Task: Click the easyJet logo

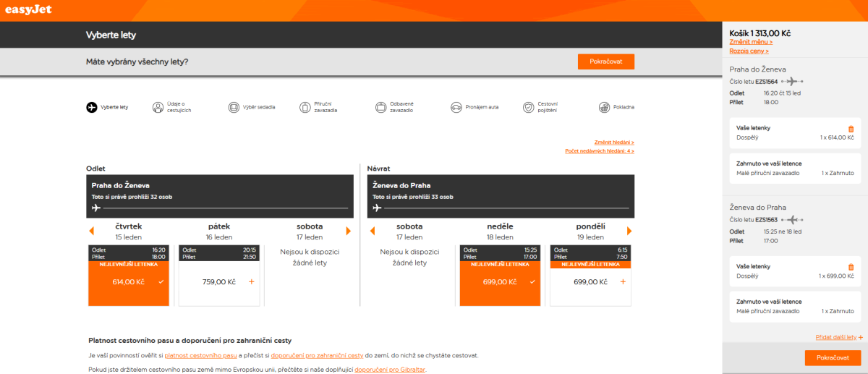Action: [28, 10]
